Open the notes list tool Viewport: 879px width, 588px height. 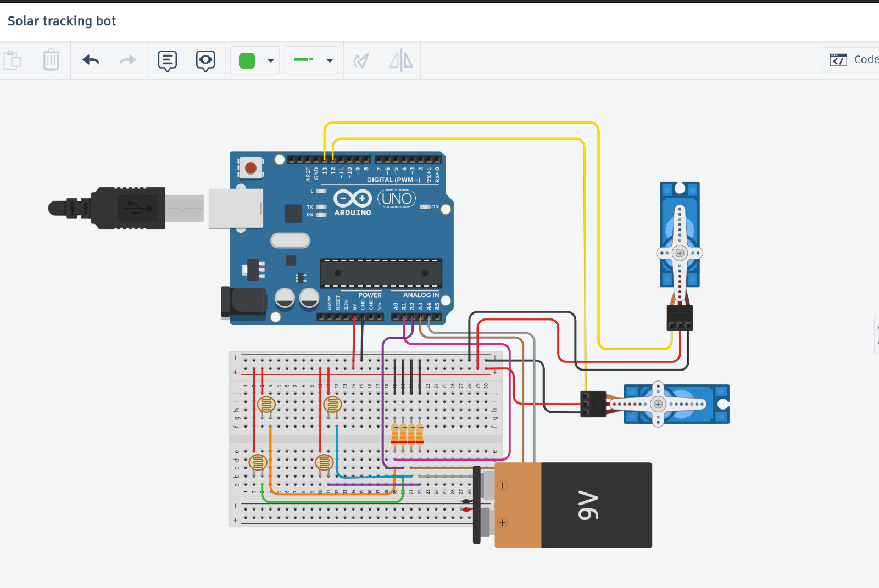pyautogui.click(x=167, y=60)
